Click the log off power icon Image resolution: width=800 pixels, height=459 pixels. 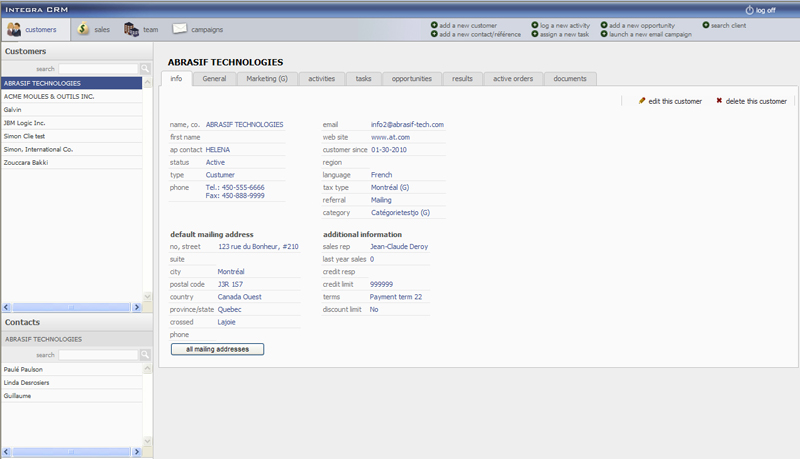pos(750,9)
